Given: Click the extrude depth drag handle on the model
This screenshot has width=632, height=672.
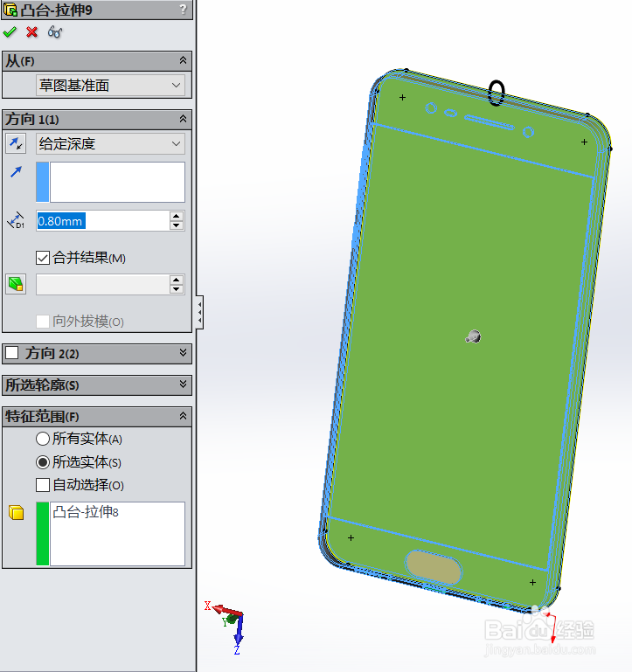Looking at the screenshot, I should pos(473,336).
